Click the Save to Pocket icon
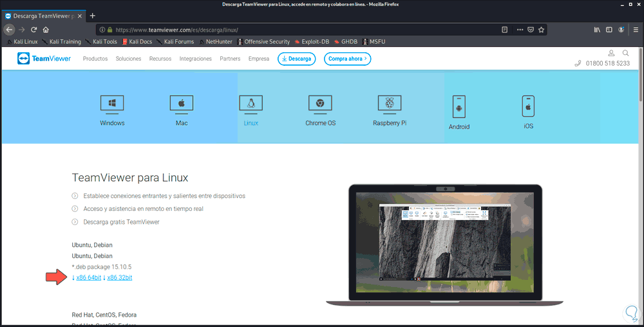Viewport: 644px width, 327px height. pyautogui.click(x=531, y=30)
